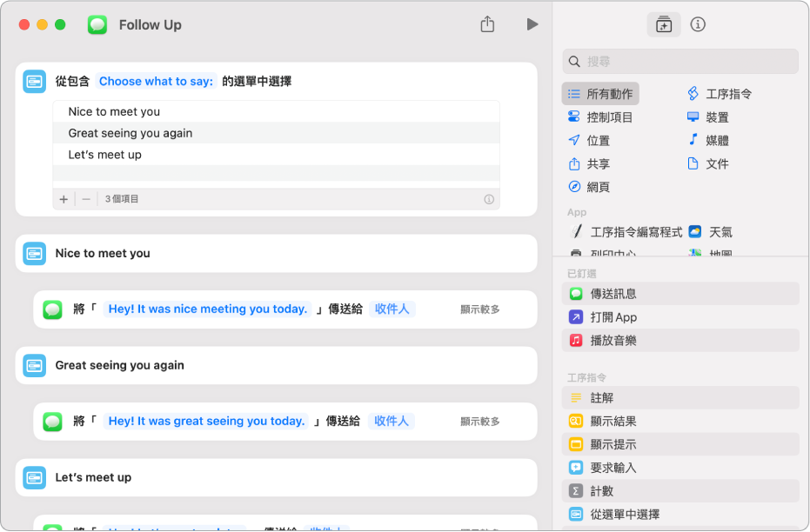Image resolution: width=810 pixels, height=532 pixels.
Task: Show the shortcut details info icon
Action: pyautogui.click(x=698, y=24)
